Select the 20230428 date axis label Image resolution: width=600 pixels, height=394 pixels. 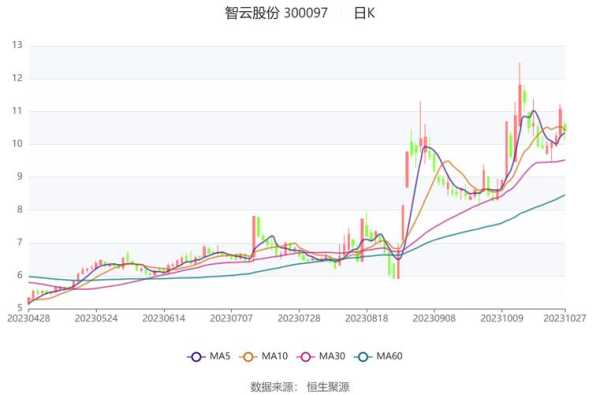(x=29, y=318)
